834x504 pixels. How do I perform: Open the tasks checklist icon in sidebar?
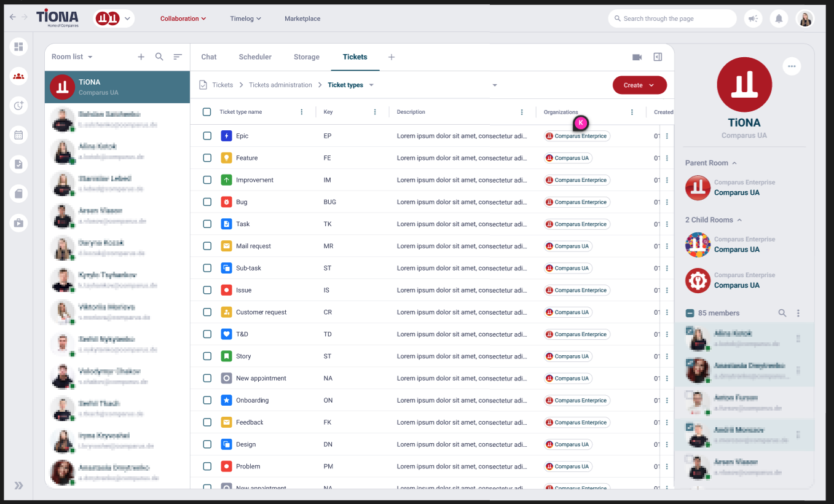(x=18, y=164)
